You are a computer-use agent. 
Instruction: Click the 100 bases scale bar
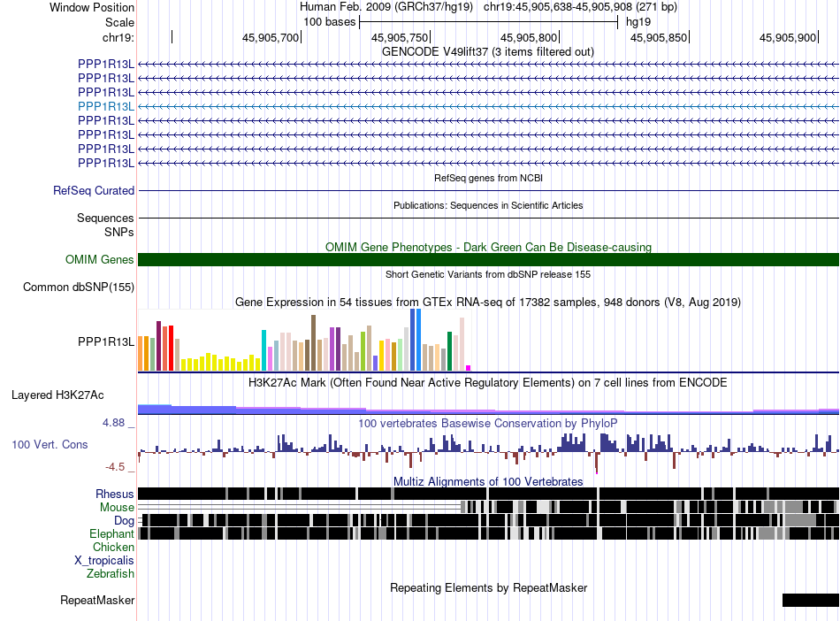[489, 22]
